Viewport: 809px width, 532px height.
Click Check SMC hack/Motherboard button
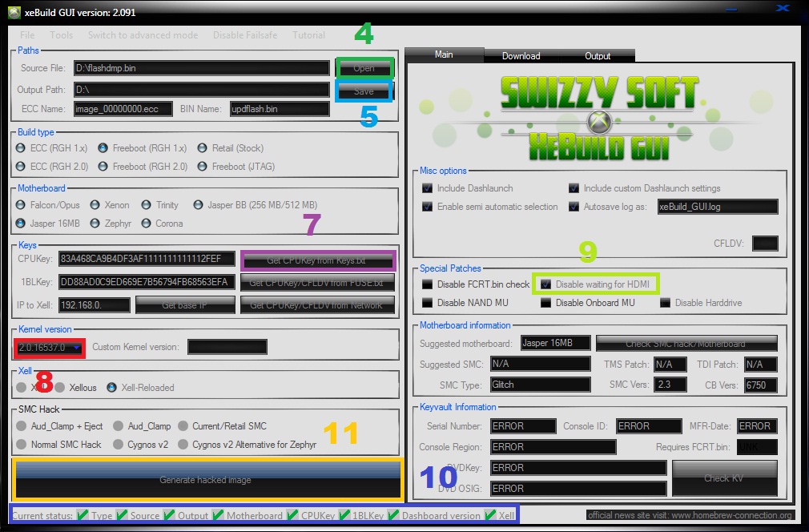(686, 343)
